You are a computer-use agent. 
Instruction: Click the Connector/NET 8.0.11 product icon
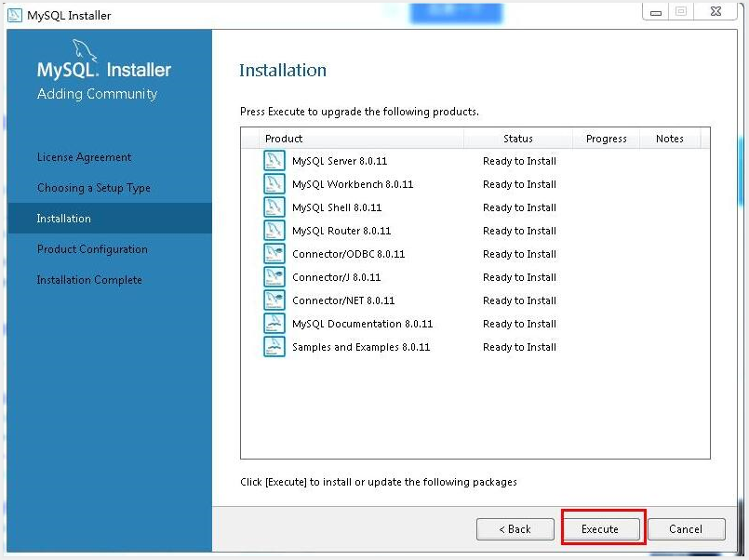tap(274, 300)
